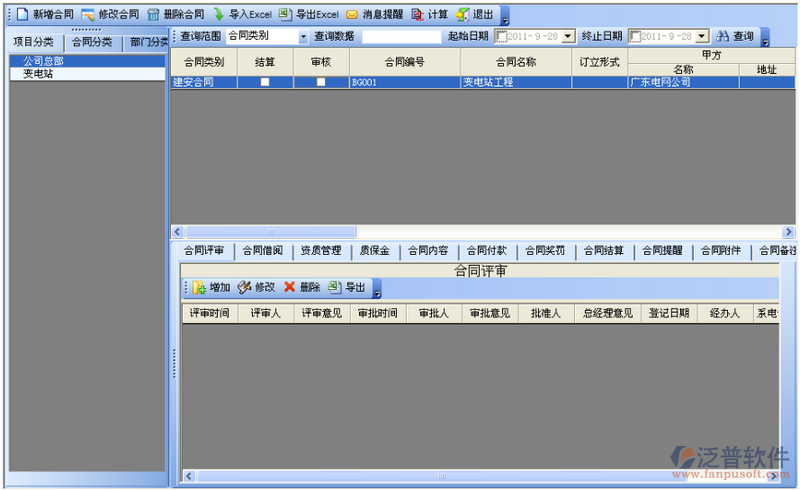Open 消息提醒 envelope icon

point(352,15)
